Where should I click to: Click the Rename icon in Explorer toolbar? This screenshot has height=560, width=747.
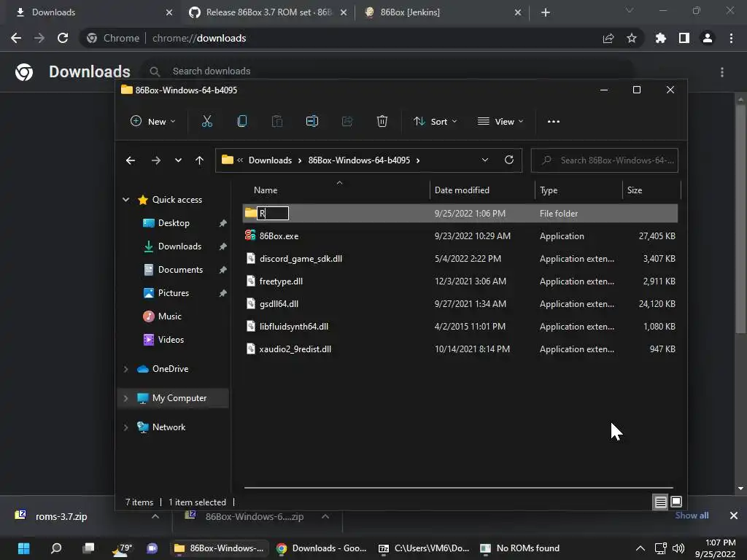coord(312,122)
